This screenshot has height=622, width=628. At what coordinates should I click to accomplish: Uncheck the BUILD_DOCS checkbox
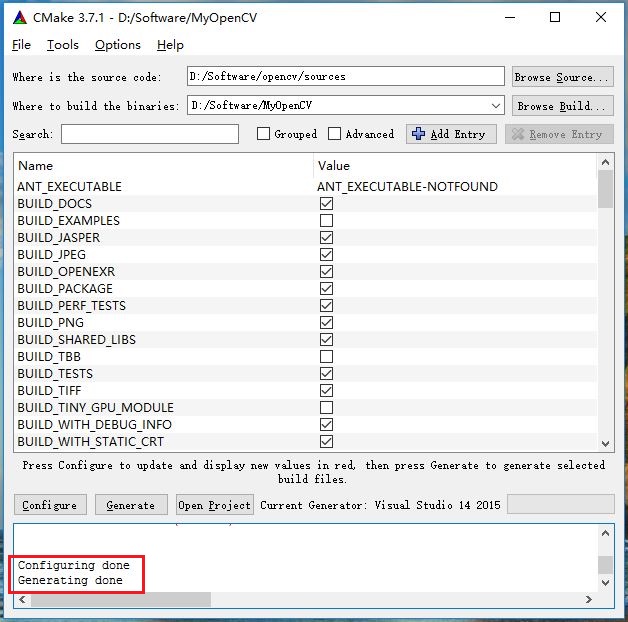click(326, 203)
